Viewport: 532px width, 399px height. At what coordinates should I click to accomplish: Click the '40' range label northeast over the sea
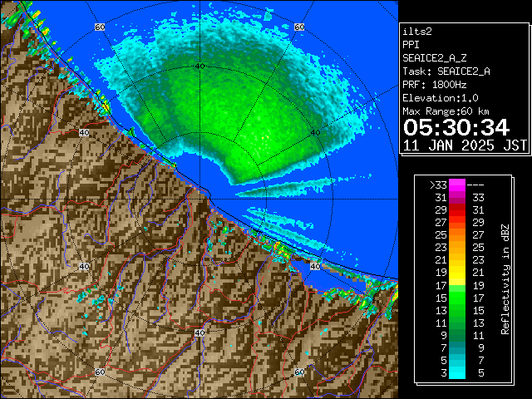(x=315, y=133)
